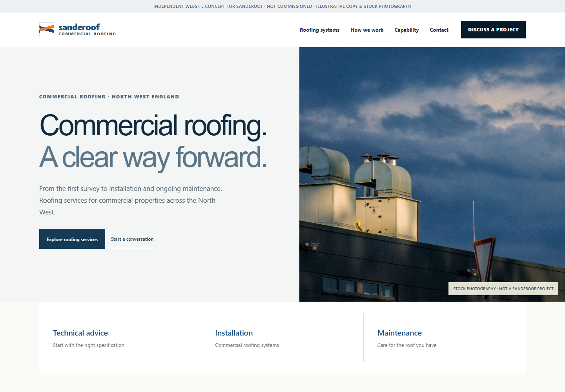The height and width of the screenshot is (392, 565).
Task: Click the 'Commercial roofing.' headline
Action: pos(153,125)
